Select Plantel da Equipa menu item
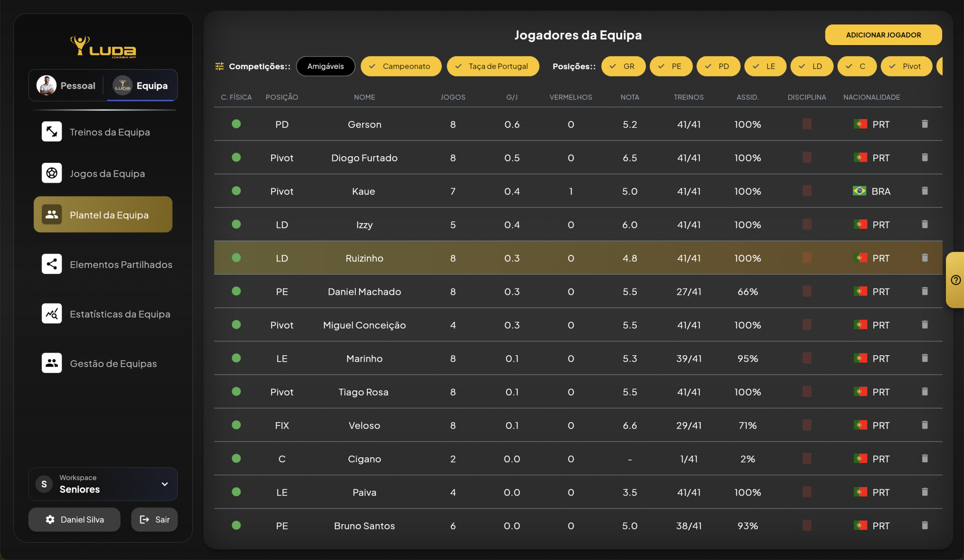This screenshot has height=560, width=964. coord(103,215)
